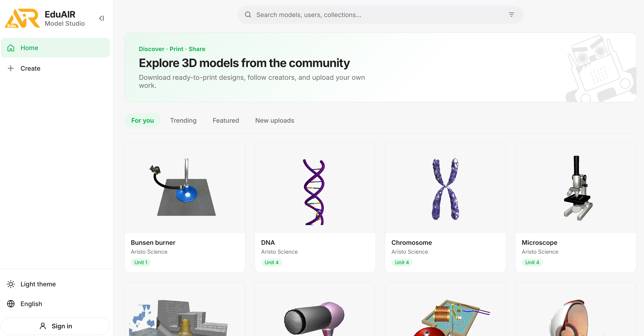Open the copper coil circuit model thumbnail
The image size is (644, 336).
pyautogui.click(x=445, y=309)
